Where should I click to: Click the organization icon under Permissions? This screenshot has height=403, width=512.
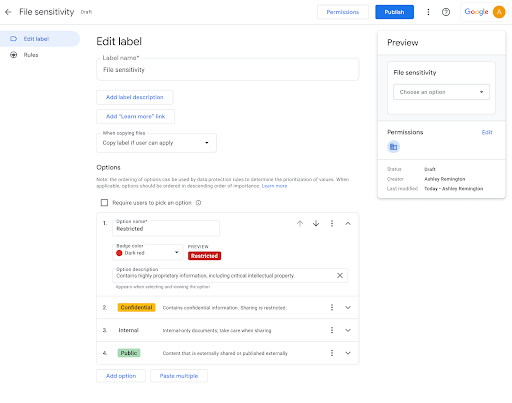tap(393, 147)
